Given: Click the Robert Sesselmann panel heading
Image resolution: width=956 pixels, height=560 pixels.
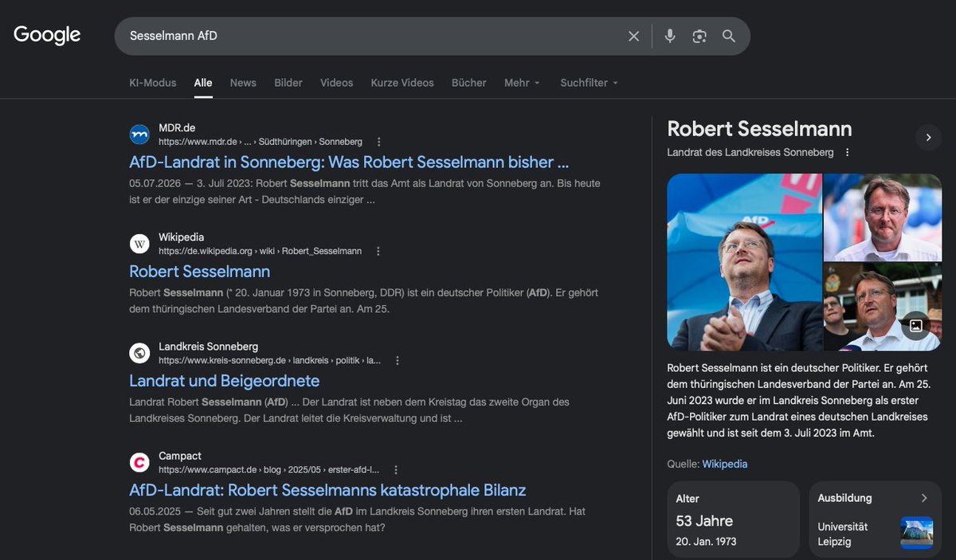Looking at the screenshot, I should tap(759, 129).
